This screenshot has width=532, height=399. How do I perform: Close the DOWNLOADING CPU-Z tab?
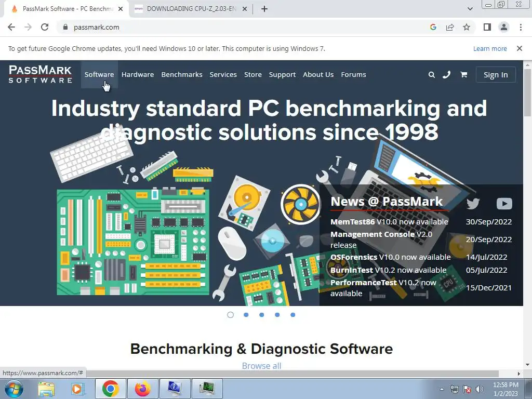tap(245, 9)
